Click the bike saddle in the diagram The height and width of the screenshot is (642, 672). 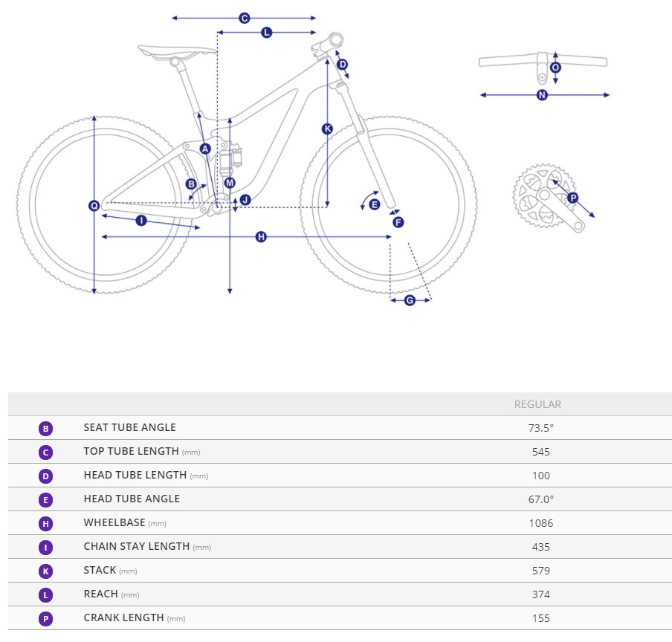(177, 51)
